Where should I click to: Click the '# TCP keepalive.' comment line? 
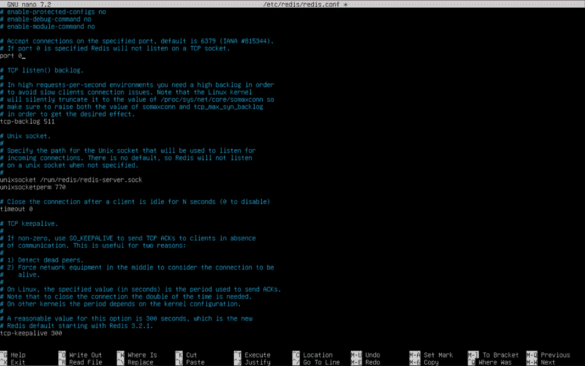(29, 223)
